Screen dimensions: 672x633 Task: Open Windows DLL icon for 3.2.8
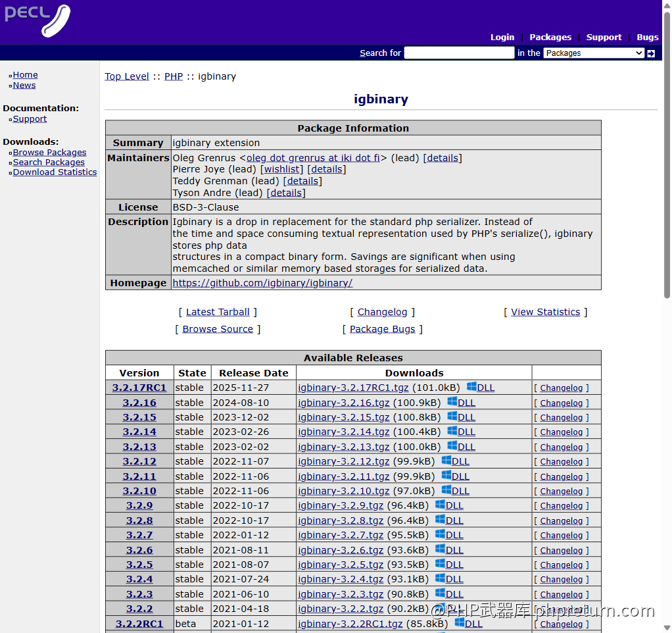440,519
